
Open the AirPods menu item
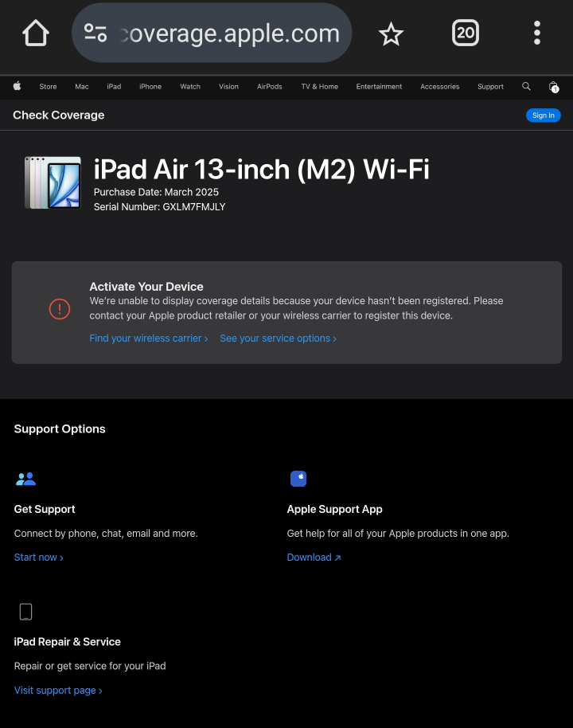click(270, 86)
